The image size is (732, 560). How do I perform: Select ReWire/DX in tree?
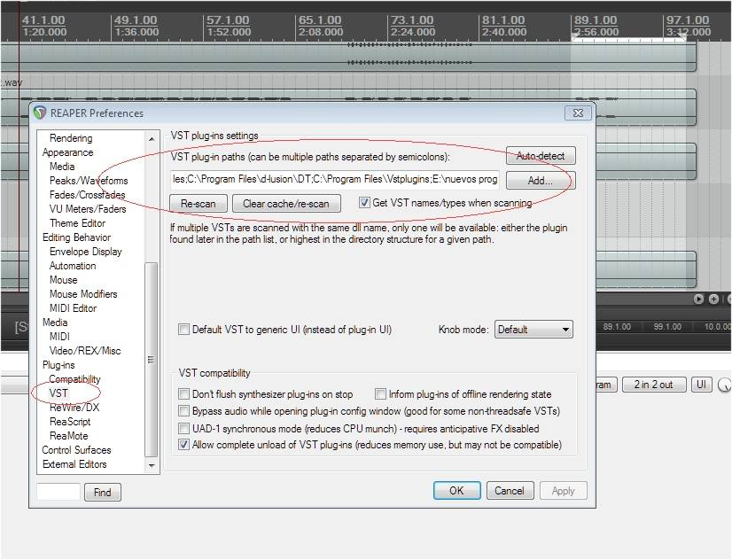coord(74,408)
